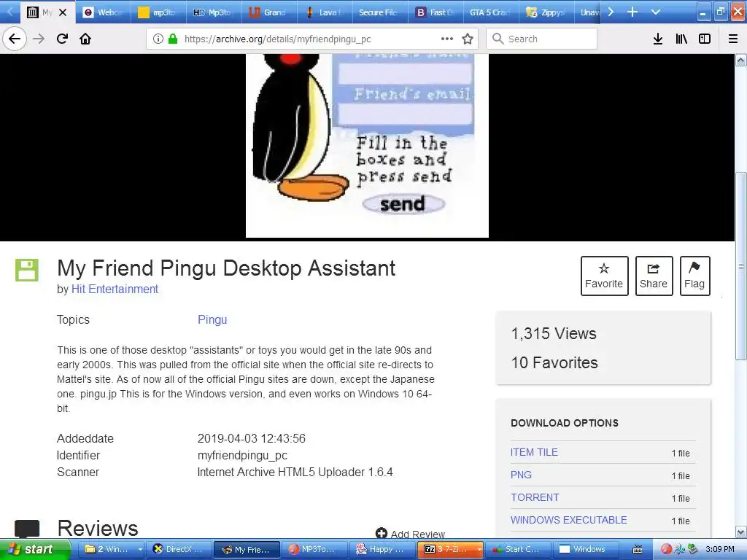Open the Windows start menu
Screen dimensions: 747x560
[35, 549]
